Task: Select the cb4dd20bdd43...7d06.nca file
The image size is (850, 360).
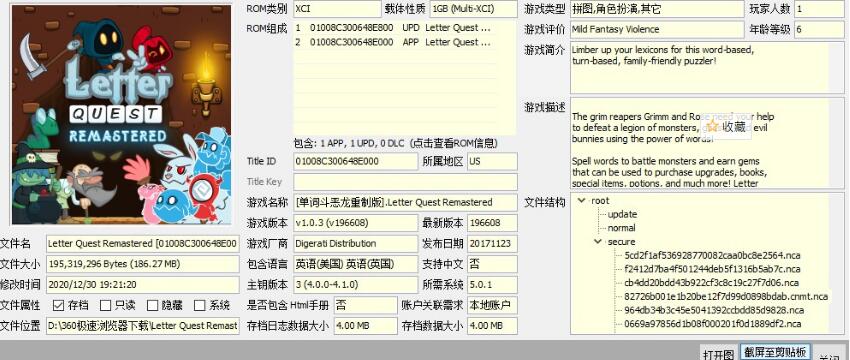Action: (711, 282)
